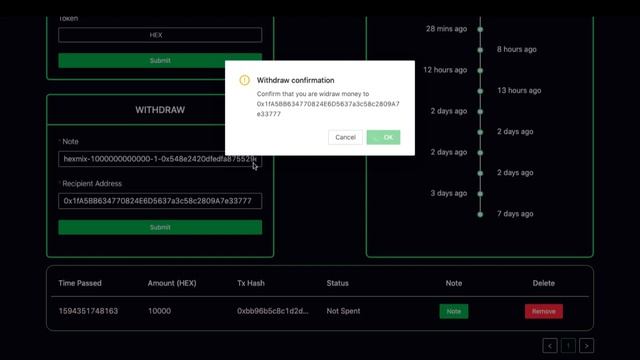Click the Amount value 10000
Image resolution: width=640 pixels, height=360 pixels.
(159, 311)
